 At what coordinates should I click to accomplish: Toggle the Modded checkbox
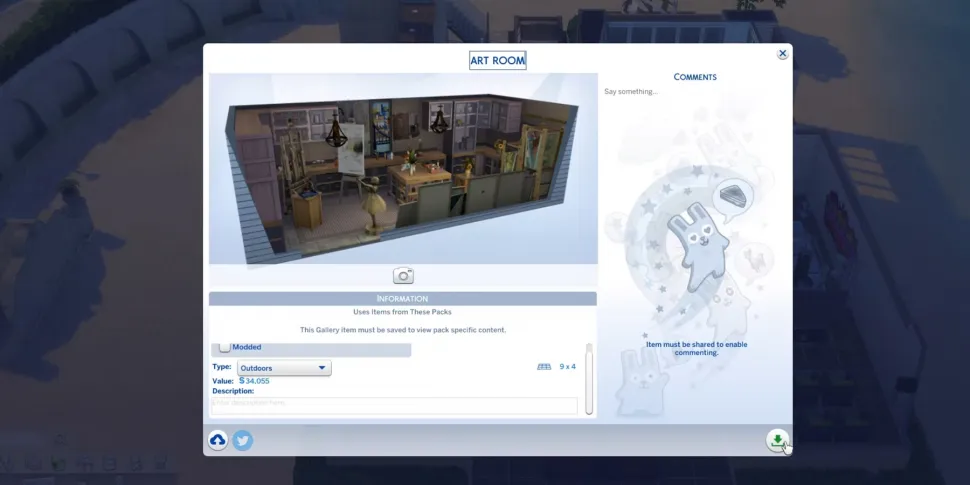click(x=224, y=347)
